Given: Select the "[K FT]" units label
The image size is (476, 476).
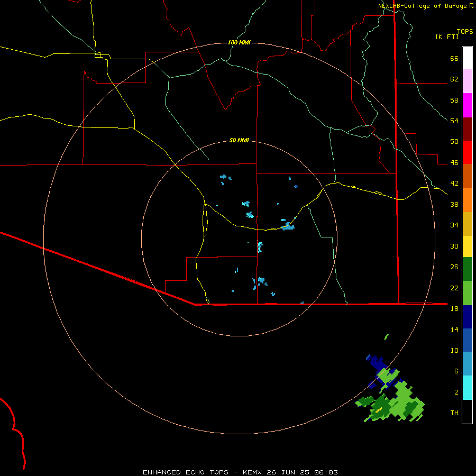Looking at the screenshot, I should point(447,36).
